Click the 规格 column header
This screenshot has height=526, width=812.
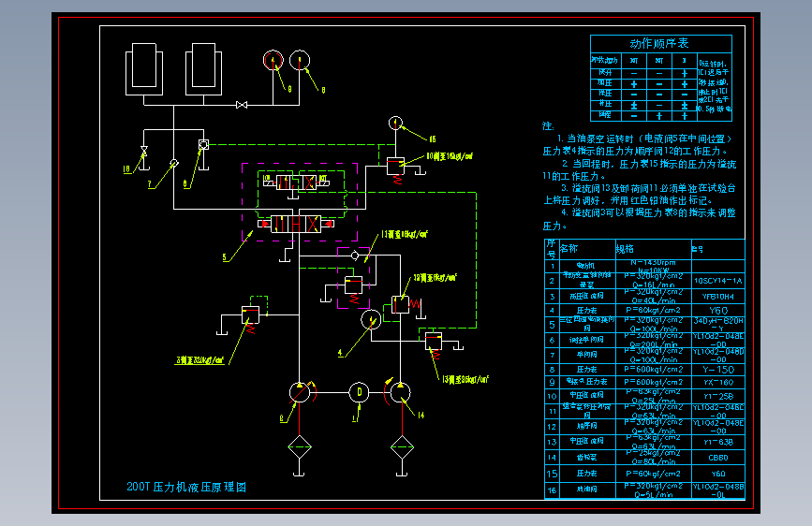tap(625, 249)
